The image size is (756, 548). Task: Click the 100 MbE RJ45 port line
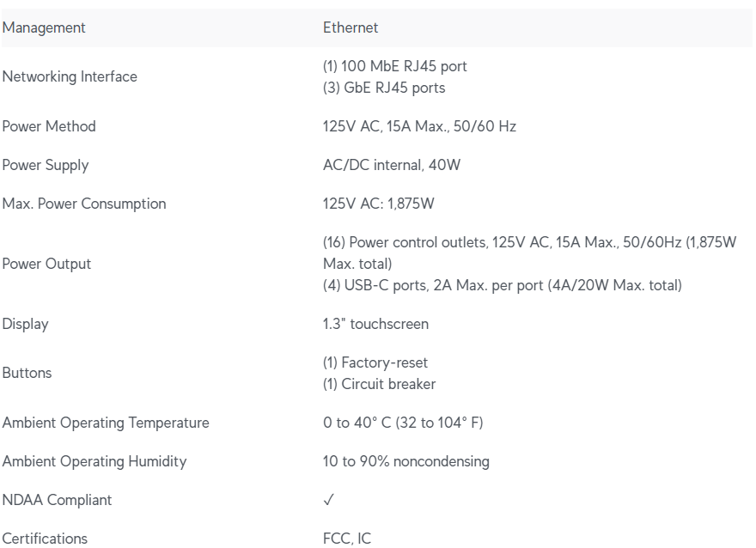pyautogui.click(x=395, y=66)
